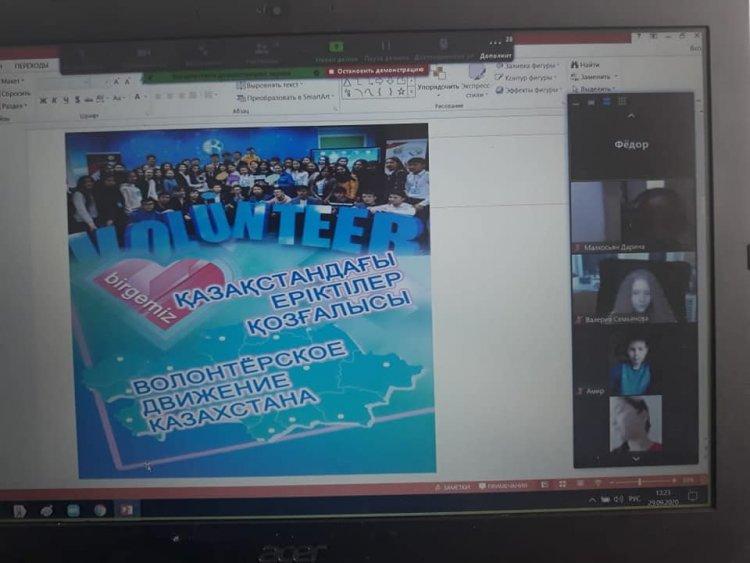Open the paragraph group dialog launcher

336,109
